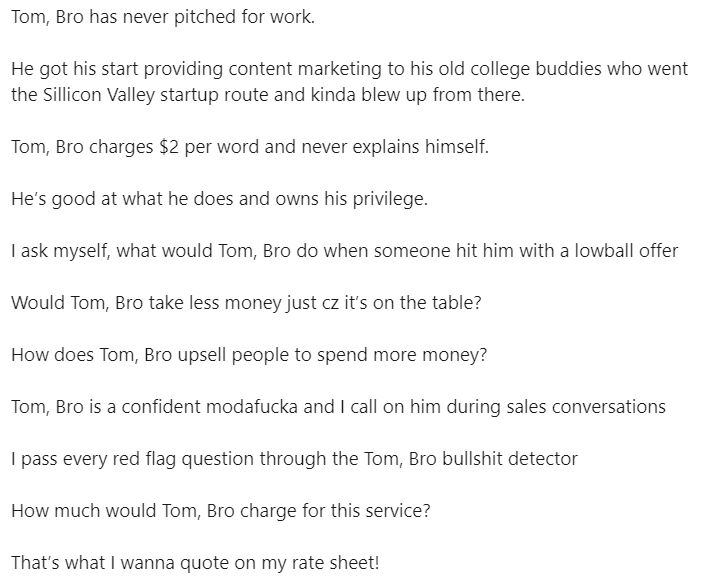
Task: Click the phrase 'bullshit detector'
Action: [x=510, y=459]
